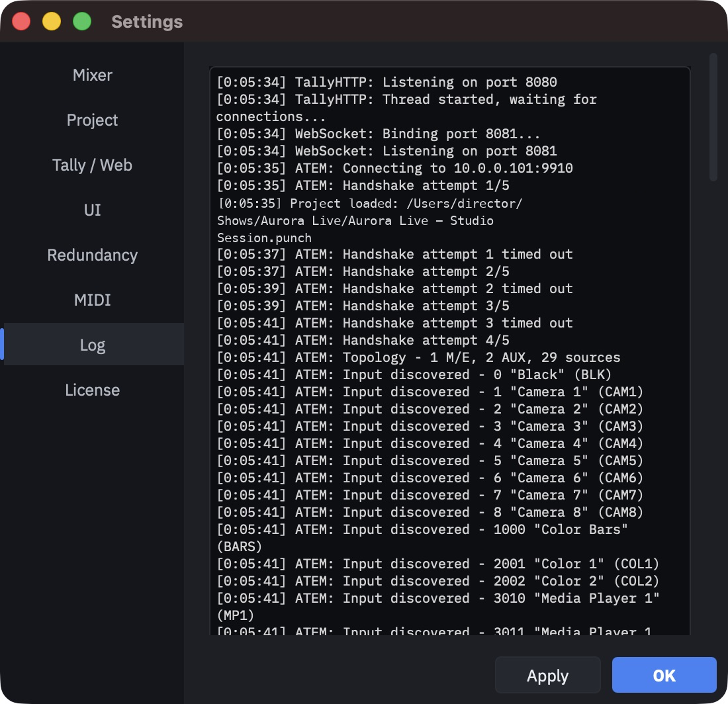
Task: Click log entry for "Camera 8" (CAM8)
Action: point(430,512)
